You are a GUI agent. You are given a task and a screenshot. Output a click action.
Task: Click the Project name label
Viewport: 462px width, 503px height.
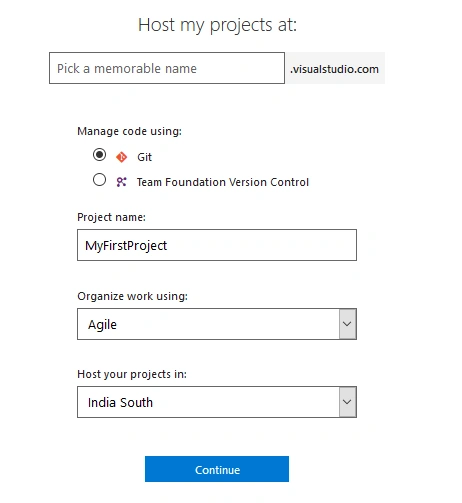point(111,217)
